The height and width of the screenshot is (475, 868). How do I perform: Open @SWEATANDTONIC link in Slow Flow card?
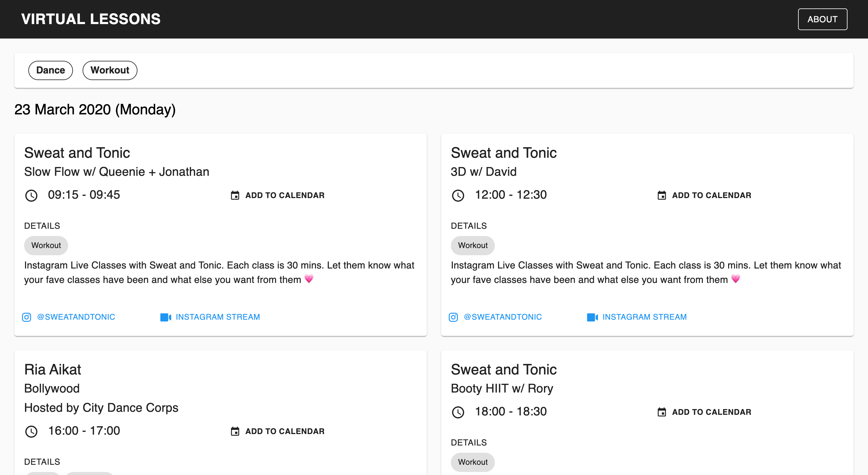click(76, 317)
